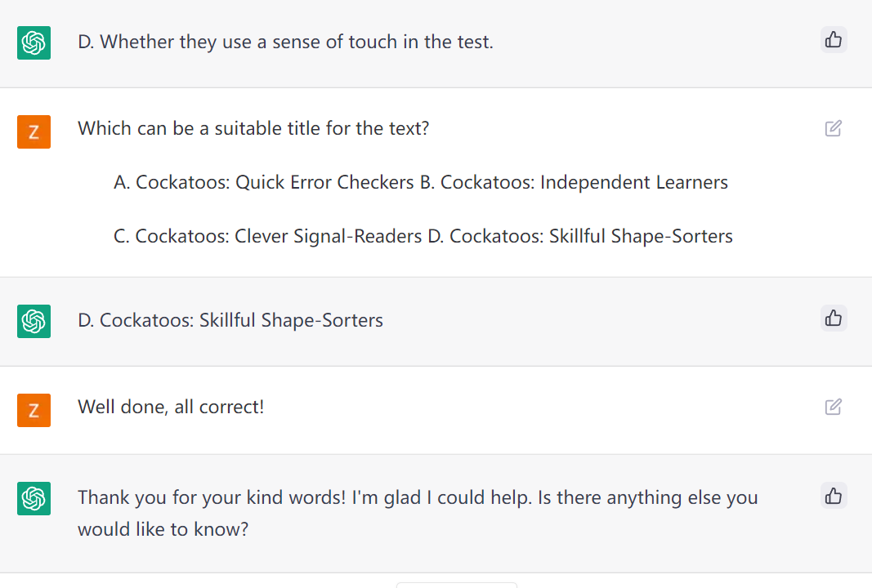Click ChatGPT logo beside 'Skillful Shape-Sorters' reply
Image resolution: width=872 pixels, height=588 pixels.
[34, 321]
